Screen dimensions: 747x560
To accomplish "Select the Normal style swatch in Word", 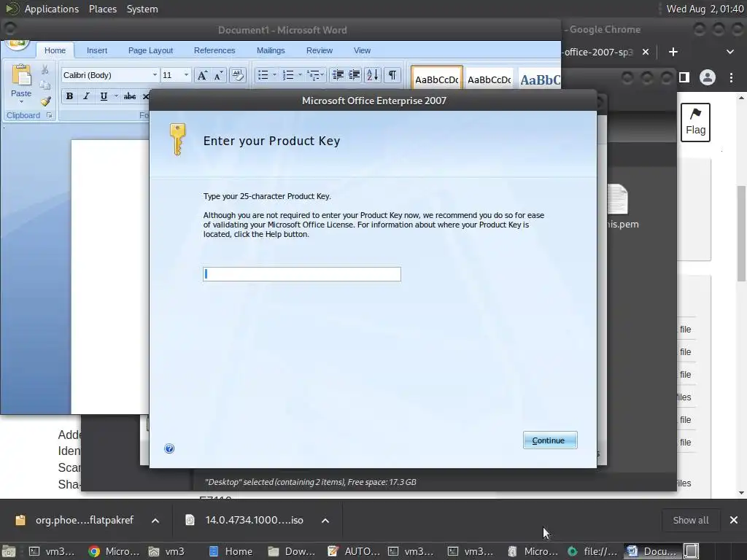I will coord(436,77).
